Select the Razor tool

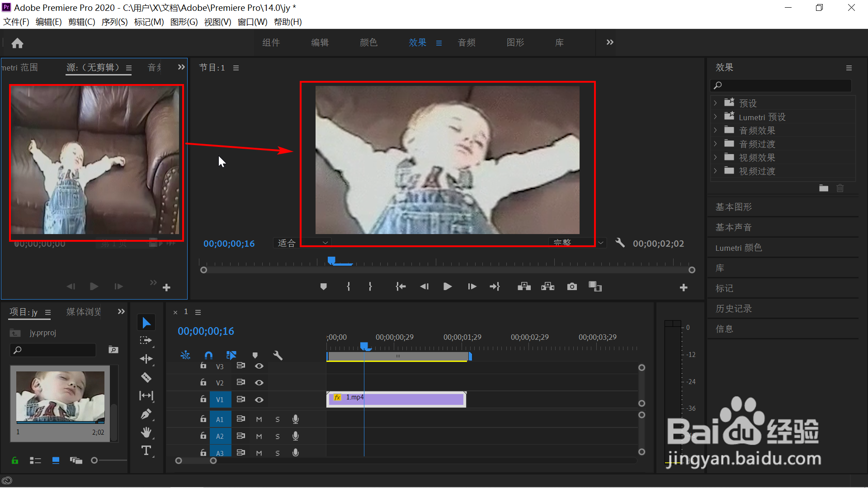[146, 377]
